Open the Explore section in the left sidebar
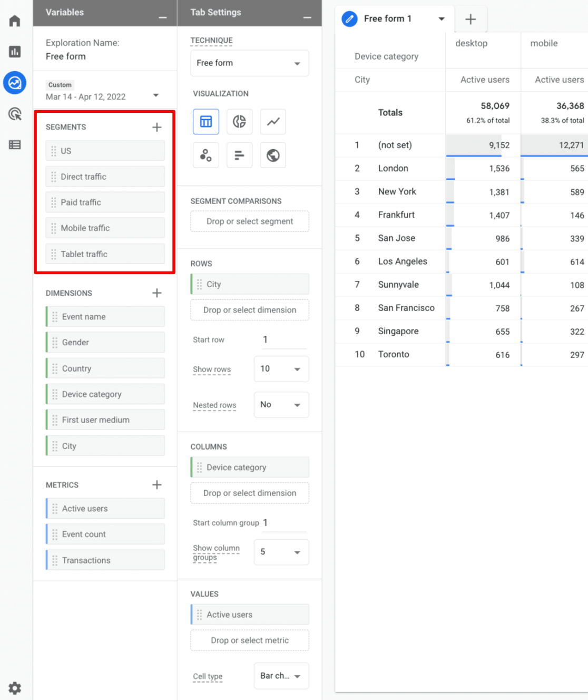588x700 pixels. [15, 83]
